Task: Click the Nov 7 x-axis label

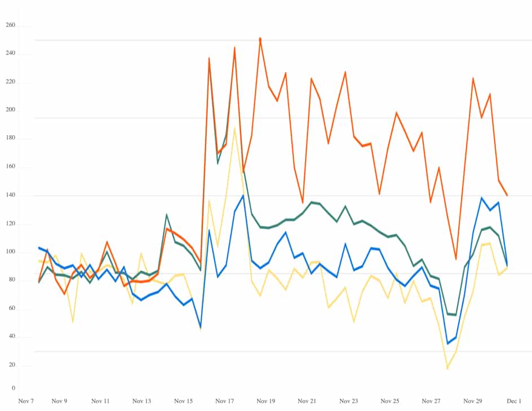Action: click(26, 401)
